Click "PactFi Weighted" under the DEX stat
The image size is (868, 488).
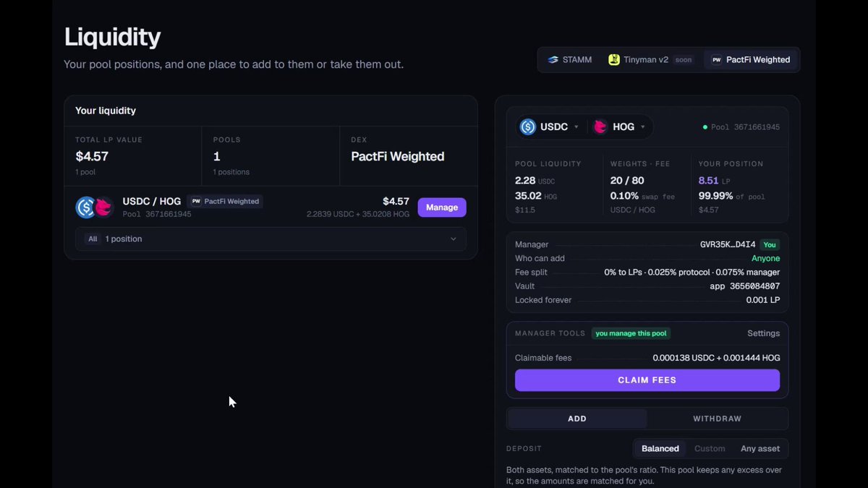(398, 156)
